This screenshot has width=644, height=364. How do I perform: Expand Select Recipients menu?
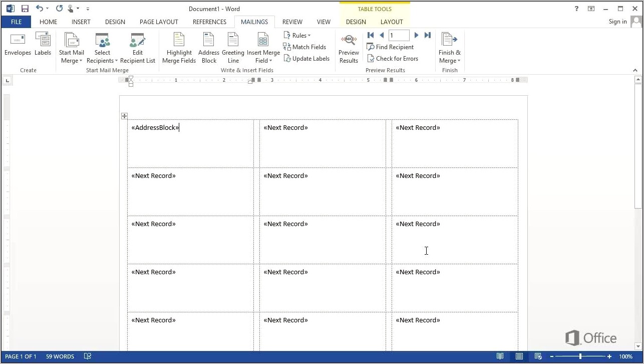(102, 48)
